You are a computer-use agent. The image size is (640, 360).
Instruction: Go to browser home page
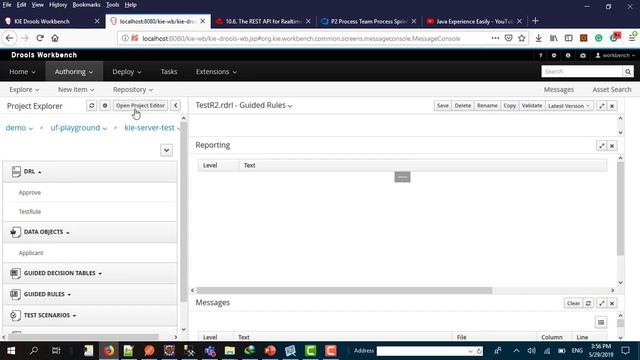(55, 38)
